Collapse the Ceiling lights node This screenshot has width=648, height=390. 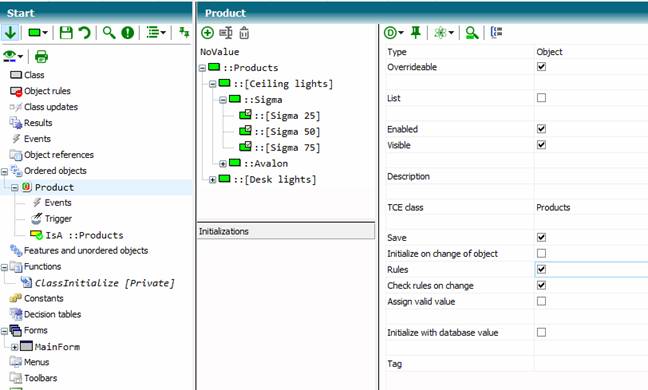(x=212, y=84)
